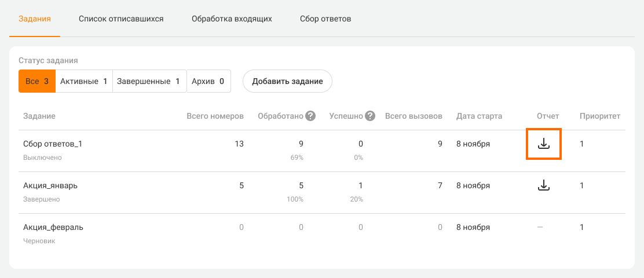Viewport: 644px width, 278px height.
Task: Click the Приоритет column header
Action: pos(599,116)
